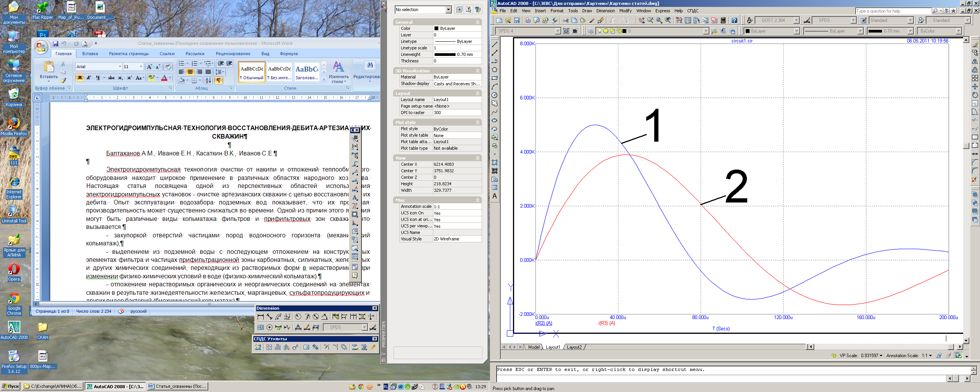
Task: Click Format Painter in Word clipboard group
Action: [64, 80]
